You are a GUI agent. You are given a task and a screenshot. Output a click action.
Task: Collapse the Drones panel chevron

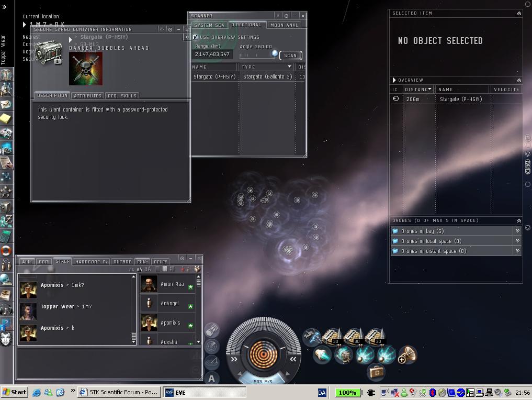519,221
